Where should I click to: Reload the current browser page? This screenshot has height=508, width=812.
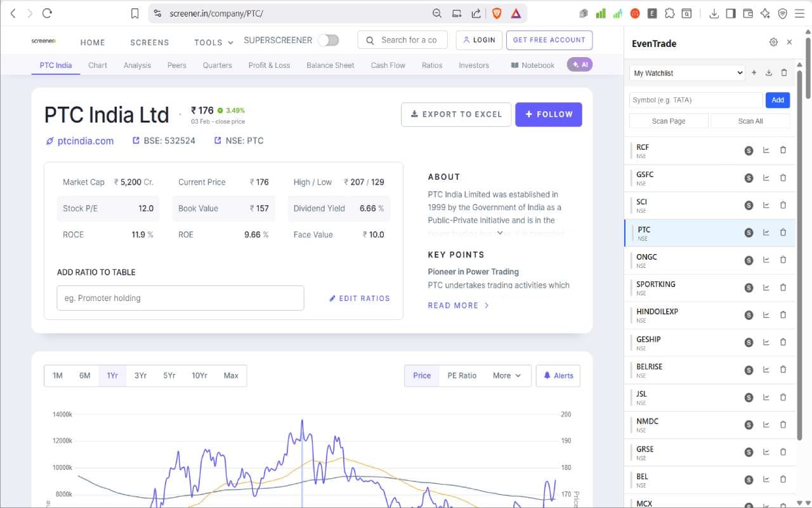point(47,13)
